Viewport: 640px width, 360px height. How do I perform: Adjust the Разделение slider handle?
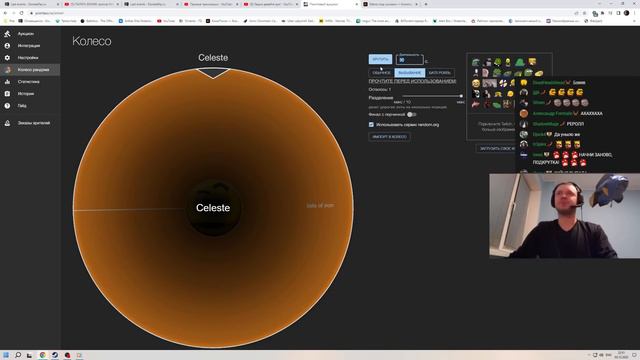pyautogui.click(x=461, y=96)
